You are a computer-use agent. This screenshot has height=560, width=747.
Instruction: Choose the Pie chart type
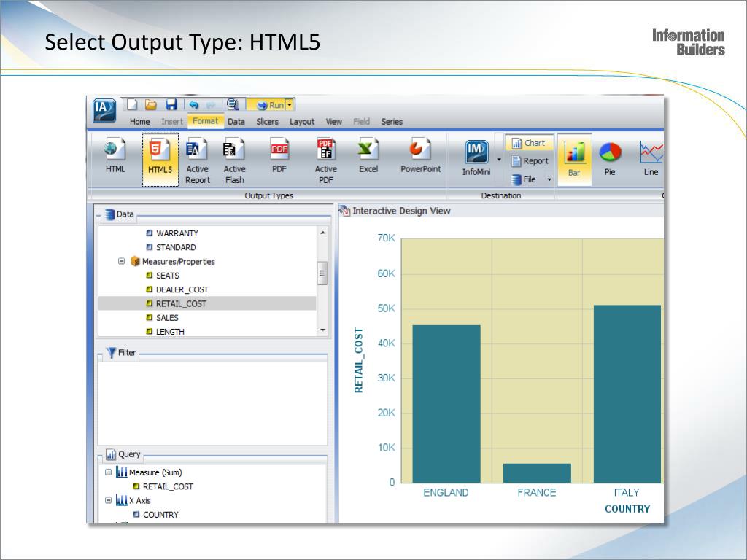pos(610,160)
